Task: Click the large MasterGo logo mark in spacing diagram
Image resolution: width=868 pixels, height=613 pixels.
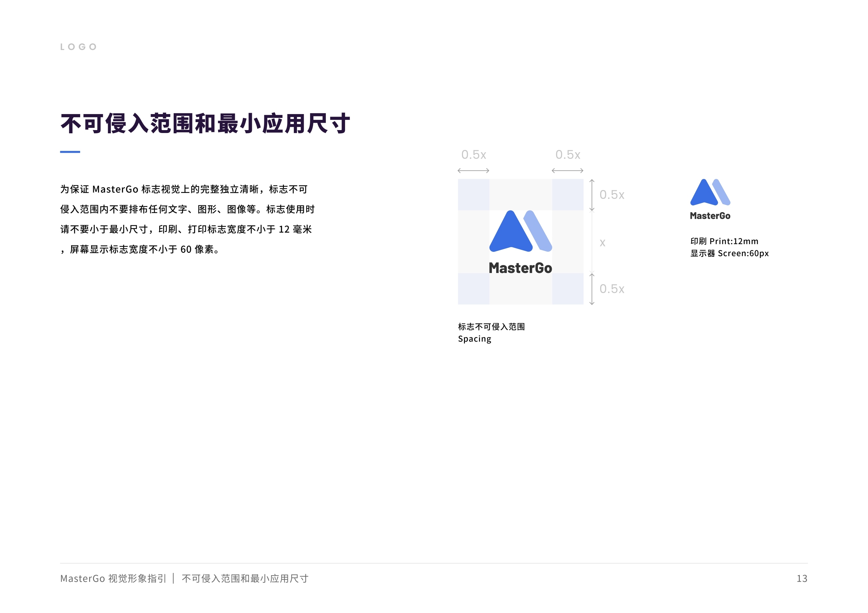Action: 521,231
